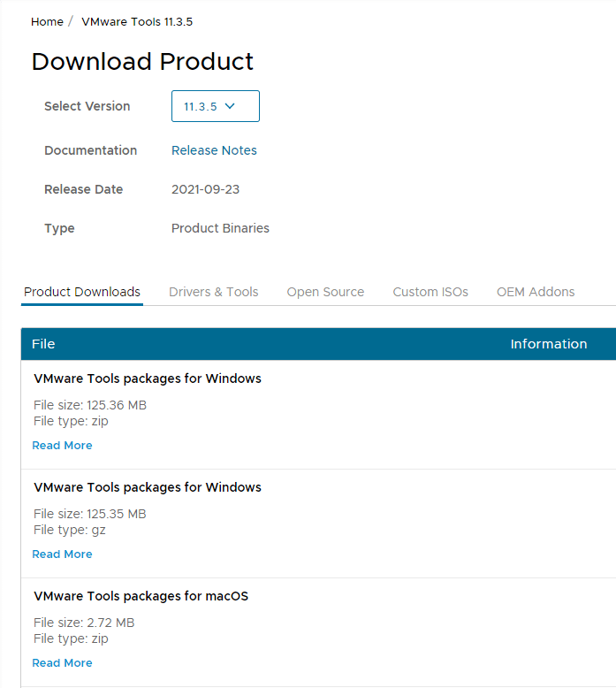Viewport: 616px width, 688px height.
Task: Select the Product Downloads tab
Action: pos(82,292)
